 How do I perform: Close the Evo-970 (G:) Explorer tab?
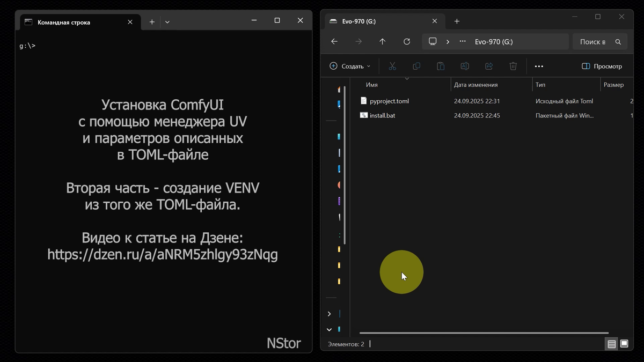(435, 21)
